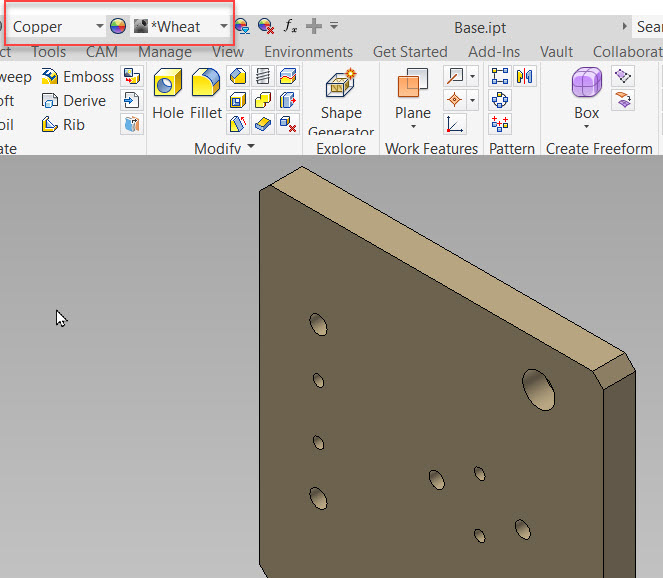Switch to the Environments tab

pos(308,52)
